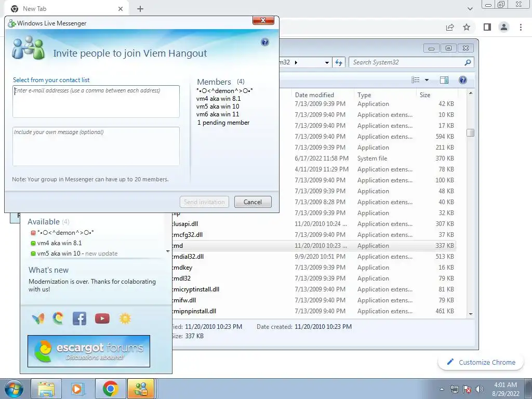Click the Chrome taskbar icon
Screen dimensions: 532x399
click(x=110, y=389)
